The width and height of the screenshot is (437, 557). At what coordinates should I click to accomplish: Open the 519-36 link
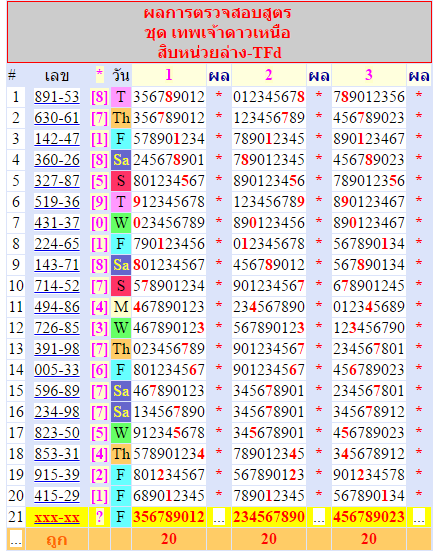57,202
